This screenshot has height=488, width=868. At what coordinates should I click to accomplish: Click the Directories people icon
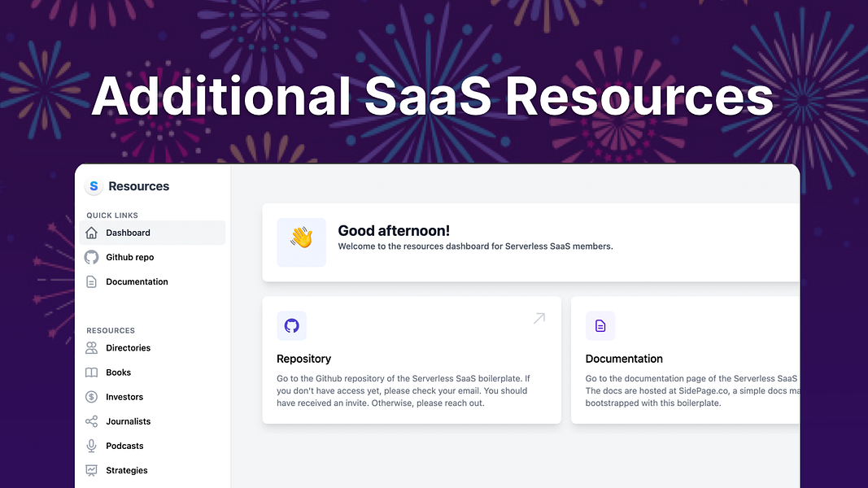[91, 348]
